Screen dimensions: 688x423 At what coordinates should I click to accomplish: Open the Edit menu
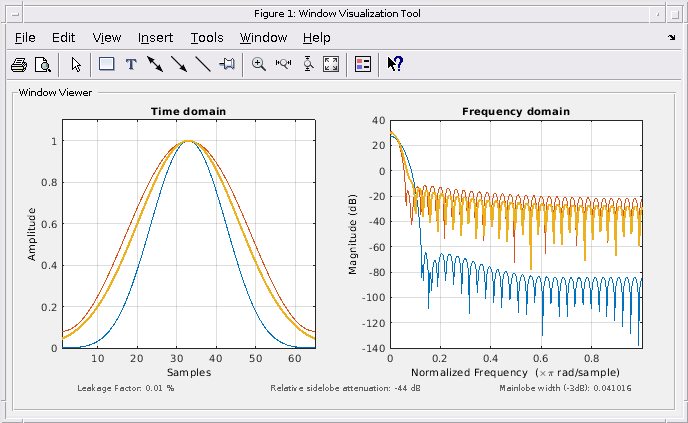(x=64, y=38)
